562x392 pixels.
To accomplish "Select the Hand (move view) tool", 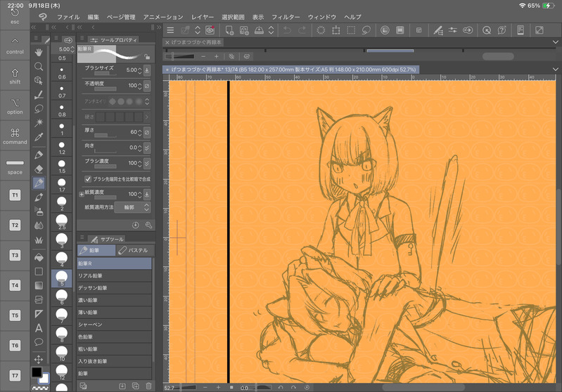I will coord(39,52).
